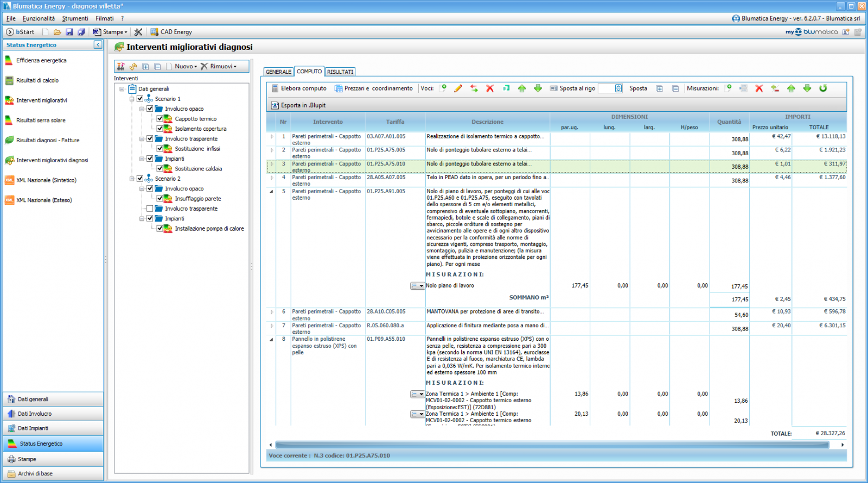Click the open folder icon in the toolbar

click(57, 32)
